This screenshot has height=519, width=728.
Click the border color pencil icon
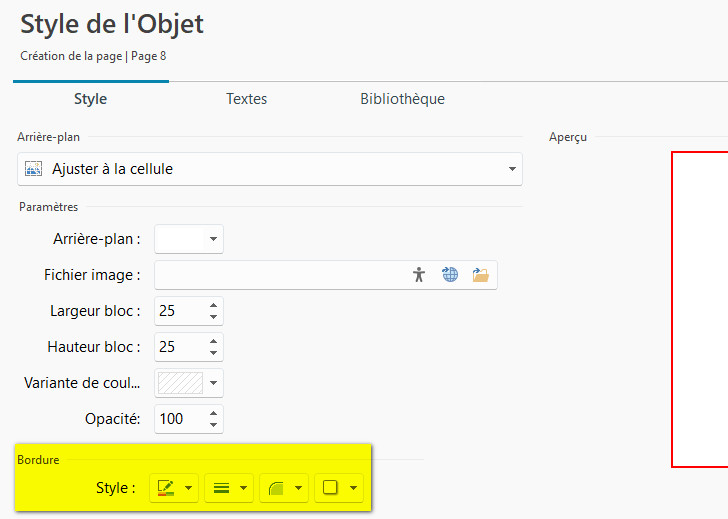click(x=166, y=488)
